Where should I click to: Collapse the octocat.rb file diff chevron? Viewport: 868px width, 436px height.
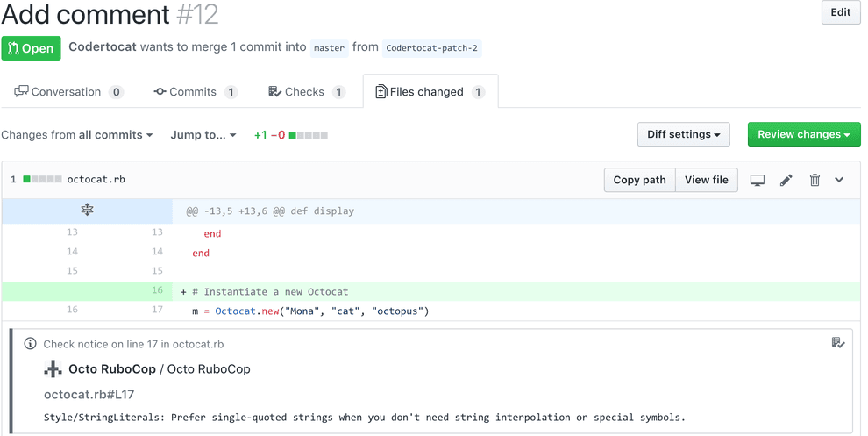(x=839, y=180)
